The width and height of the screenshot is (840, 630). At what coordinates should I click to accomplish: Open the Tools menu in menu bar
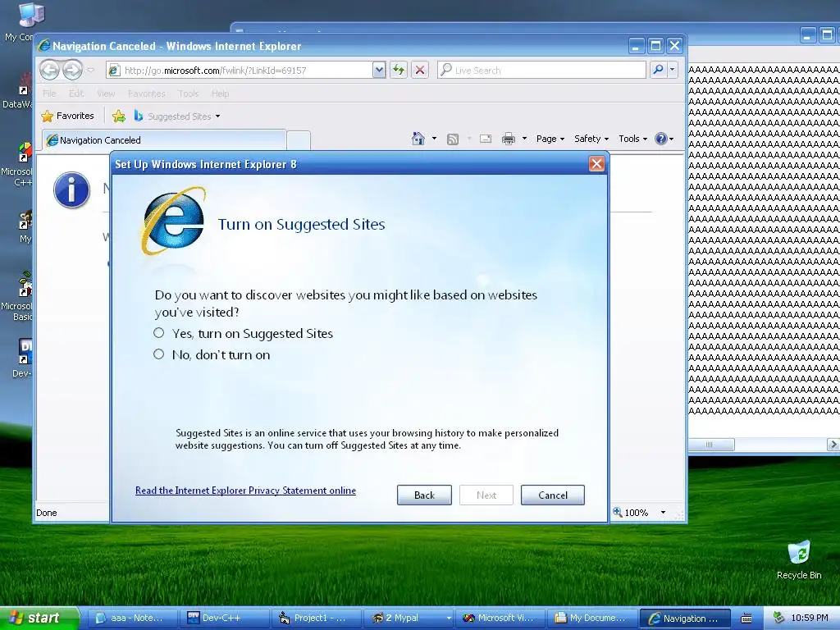coord(189,94)
